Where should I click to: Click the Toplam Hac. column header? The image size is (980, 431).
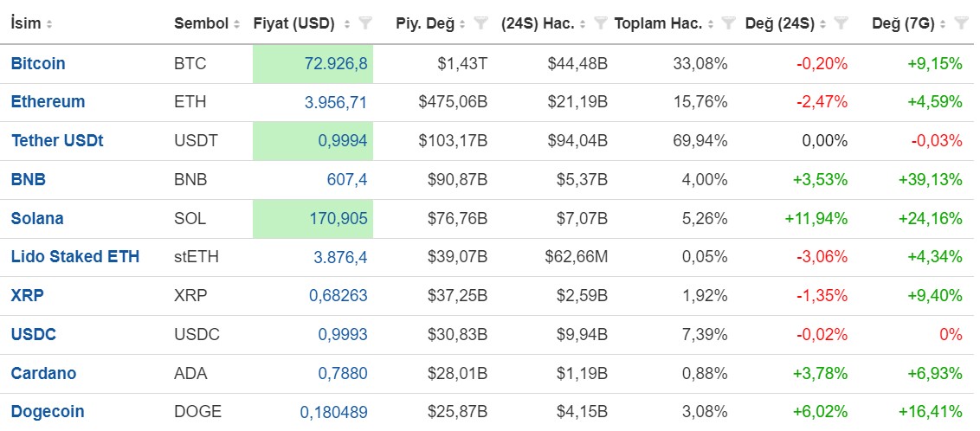pyautogui.click(x=657, y=24)
